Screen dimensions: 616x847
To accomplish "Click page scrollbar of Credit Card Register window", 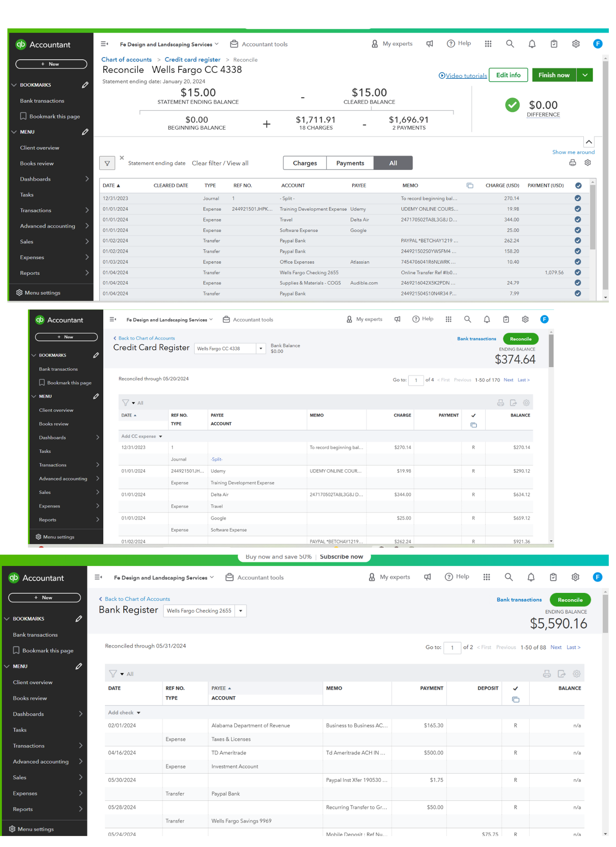I will (551, 351).
